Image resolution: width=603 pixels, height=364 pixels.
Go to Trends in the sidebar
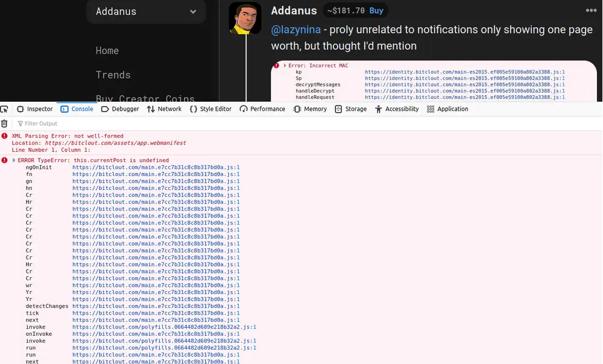113,75
